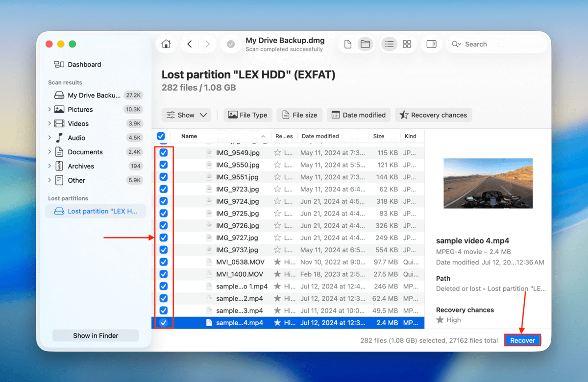Toggle the preview panel icon

[x=431, y=44]
